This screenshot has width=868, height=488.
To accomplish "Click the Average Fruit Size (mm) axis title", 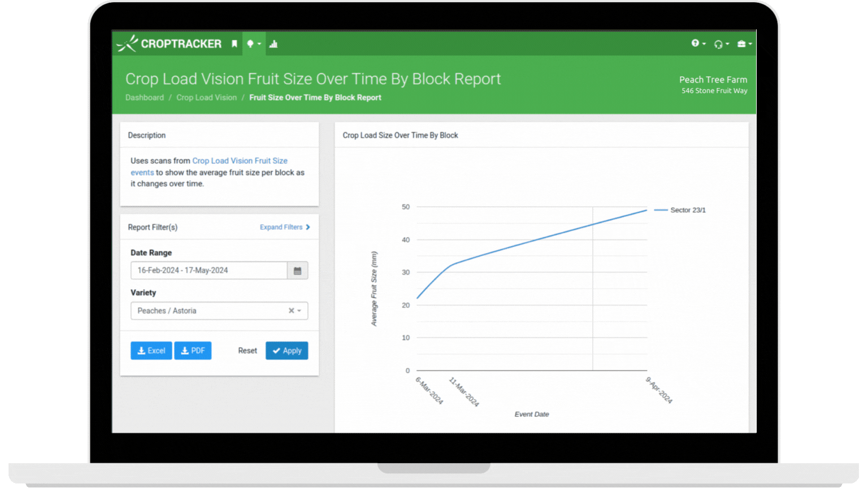I will pos(374,289).
